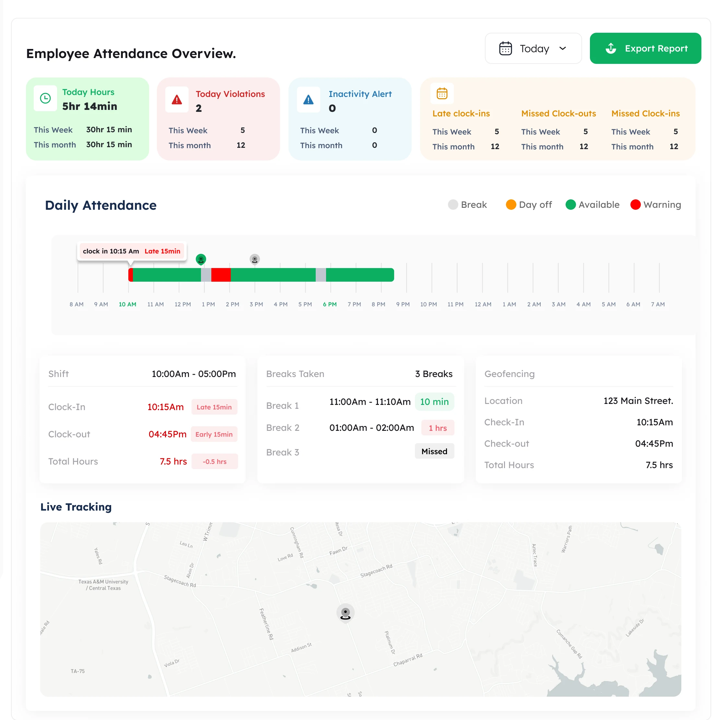Screen dimensions: 728x720
Task: Click the red warning segment near 1 PM
Action: pyautogui.click(x=221, y=275)
